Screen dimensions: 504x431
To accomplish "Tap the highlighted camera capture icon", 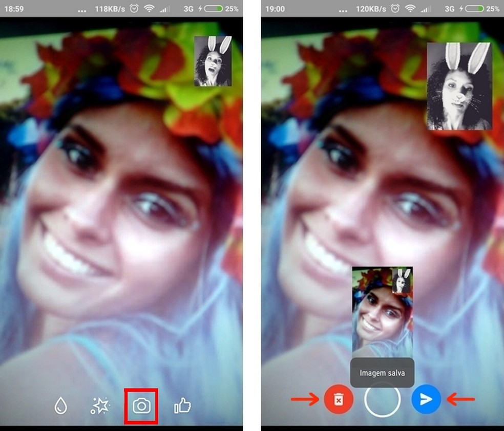I will (141, 405).
